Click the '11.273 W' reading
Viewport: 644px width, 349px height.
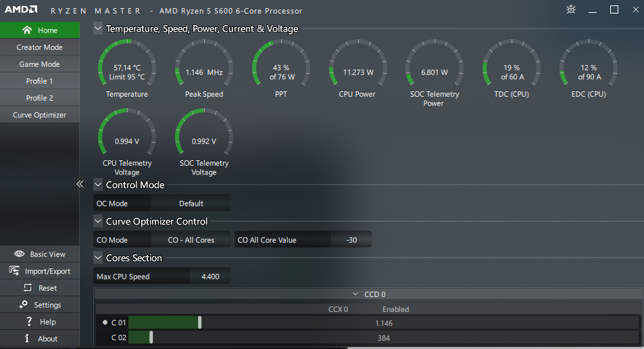(358, 72)
